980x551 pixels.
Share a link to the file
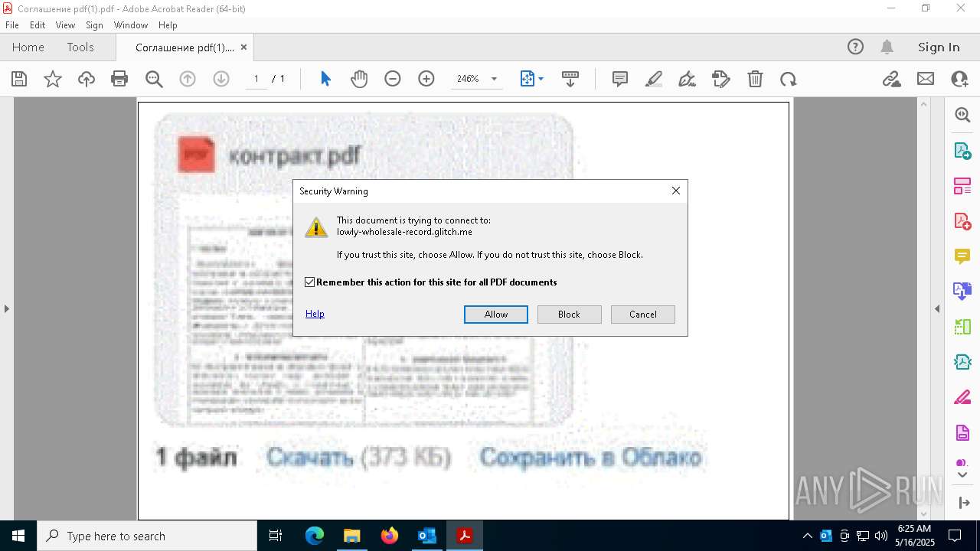tap(892, 79)
